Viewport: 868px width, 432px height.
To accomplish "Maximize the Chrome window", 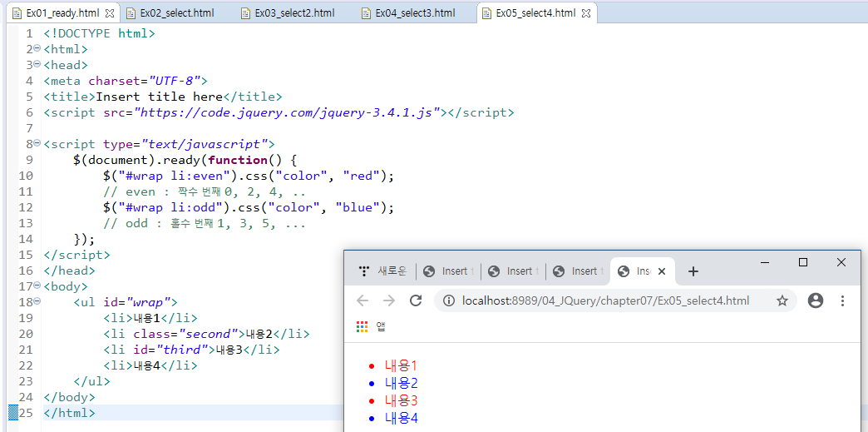I will tap(803, 262).
